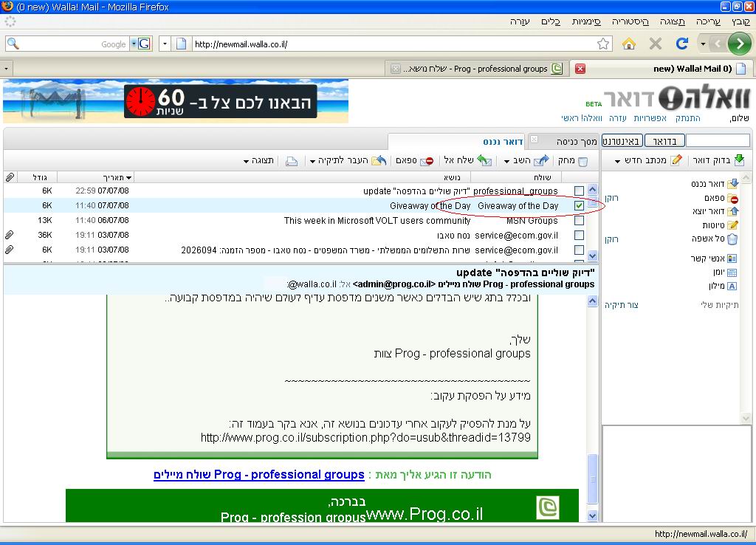Click the reply arrow icon
This screenshot has width=756, height=545.
pyautogui.click(x=541, y=160)
